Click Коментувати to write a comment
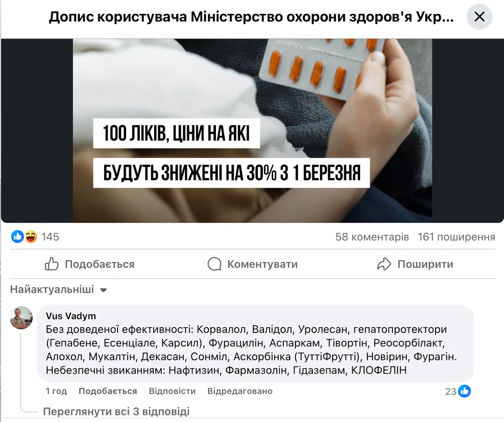Viewport: 504px width, 422px height. point(252,264)
